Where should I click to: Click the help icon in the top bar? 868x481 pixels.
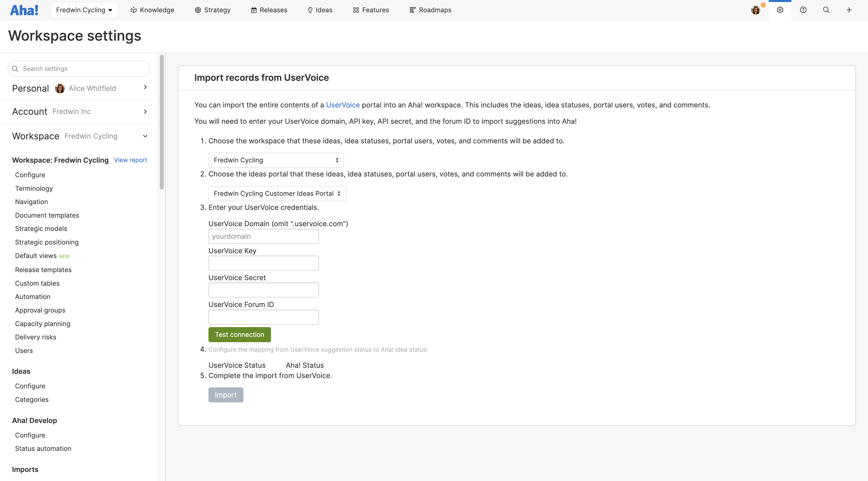click(803, 10)
